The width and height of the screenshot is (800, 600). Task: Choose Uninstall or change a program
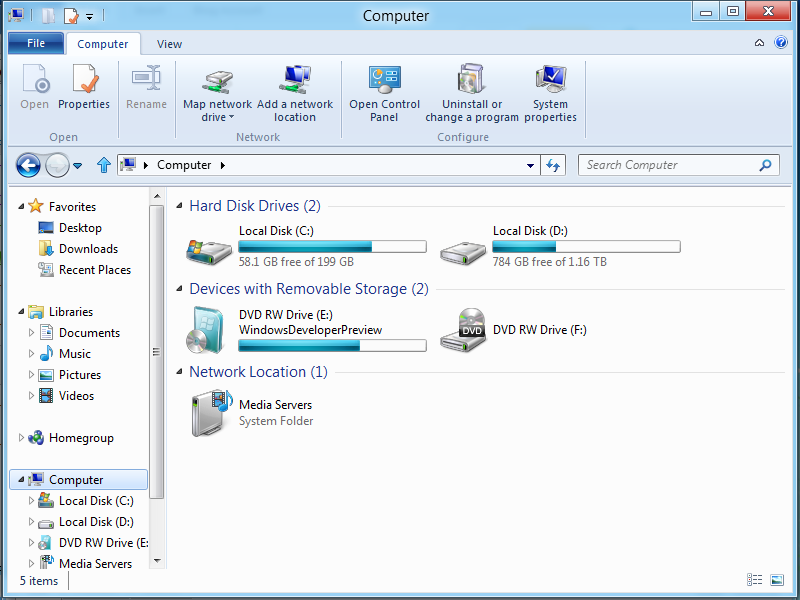click(x=471, y=79)
